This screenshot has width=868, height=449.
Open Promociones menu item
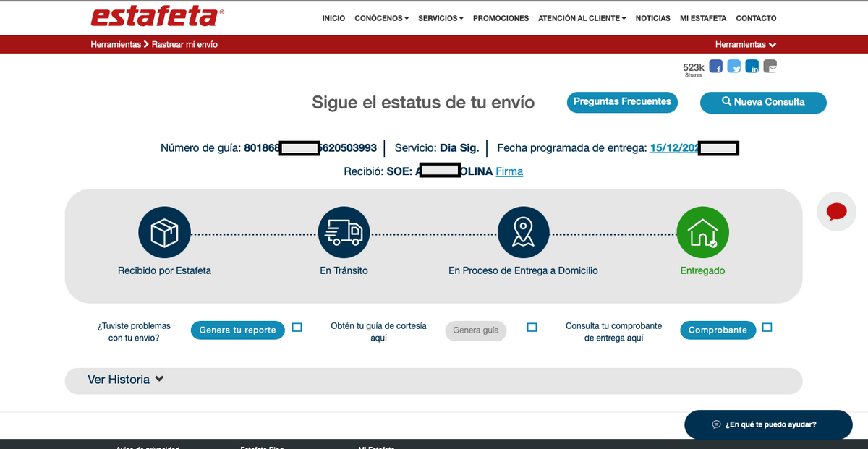tap(501, 18)
